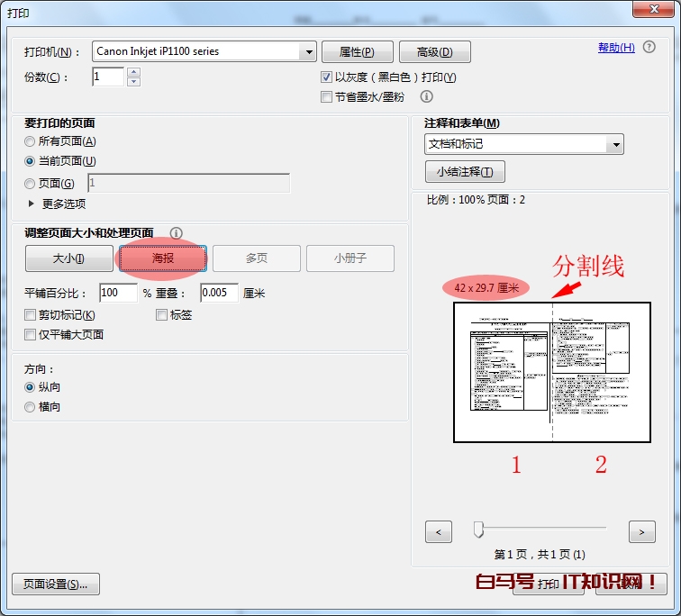Click the Summarize Comments (小结注释) button
This screenshot has height=616, width=681.
465,172
